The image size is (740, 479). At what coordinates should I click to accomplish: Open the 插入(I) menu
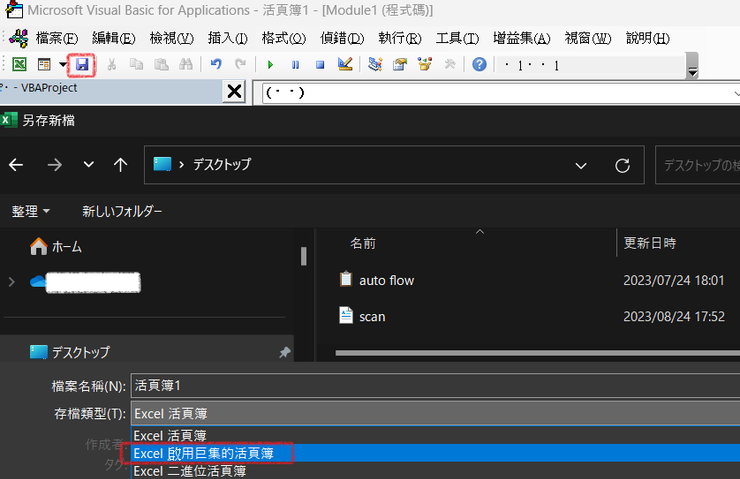(227, 38)
